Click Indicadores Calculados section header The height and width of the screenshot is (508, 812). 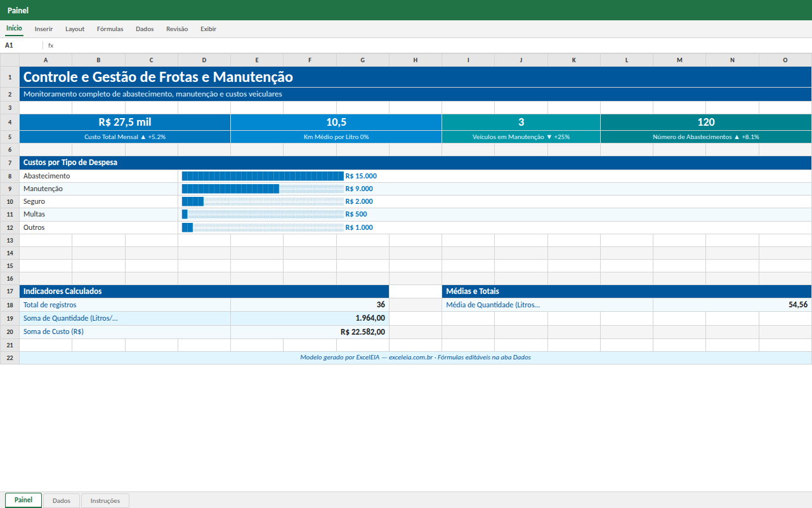(x=204, y=291)
